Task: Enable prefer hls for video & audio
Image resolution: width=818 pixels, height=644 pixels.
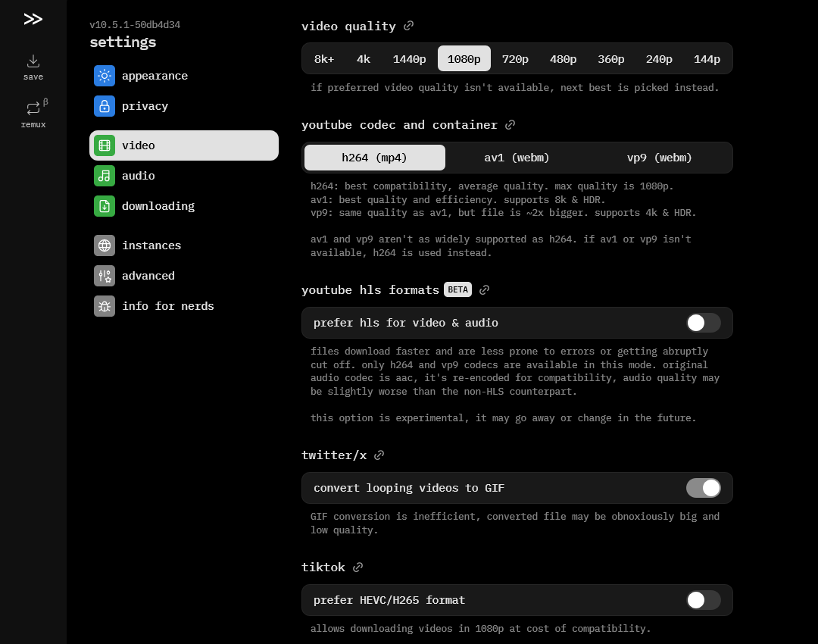Action: point(703,323)
